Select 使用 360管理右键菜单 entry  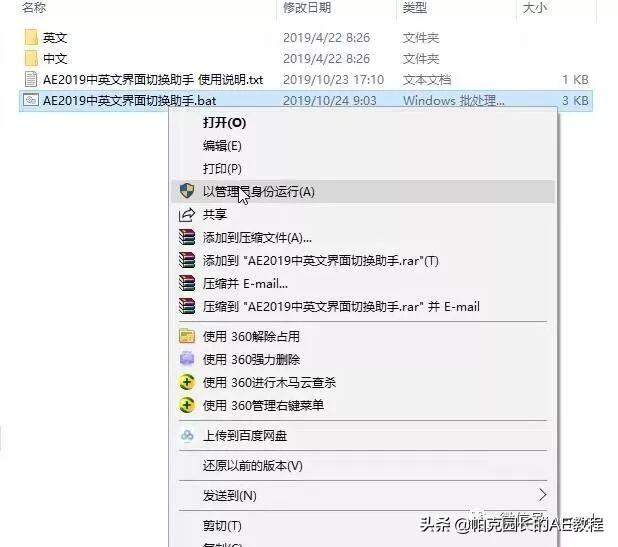263,405
